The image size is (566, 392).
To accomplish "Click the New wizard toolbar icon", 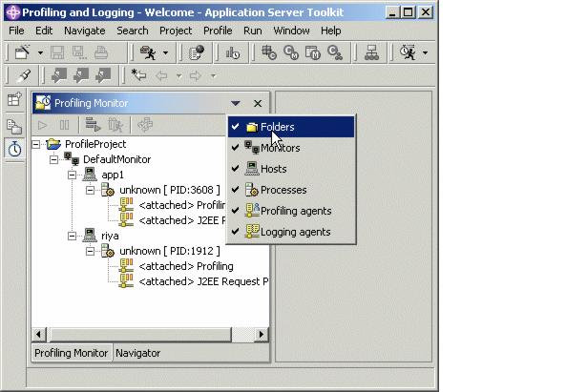I will [22, 52].
